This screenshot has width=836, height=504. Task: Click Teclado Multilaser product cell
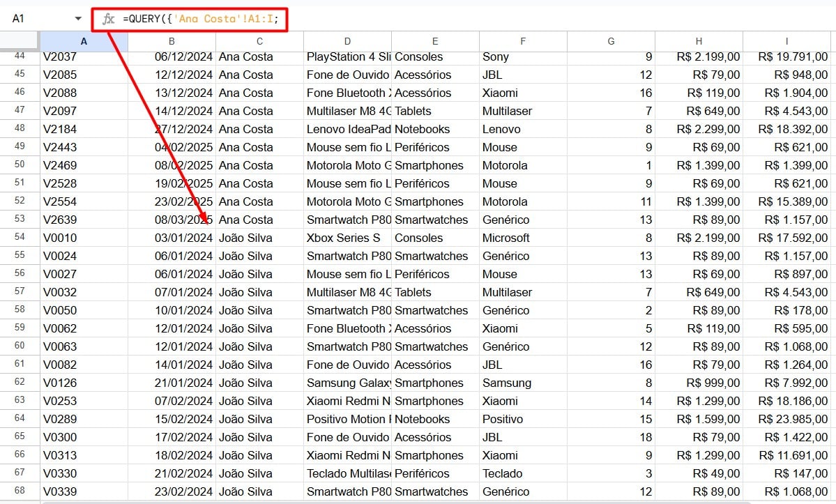[348, 473]
